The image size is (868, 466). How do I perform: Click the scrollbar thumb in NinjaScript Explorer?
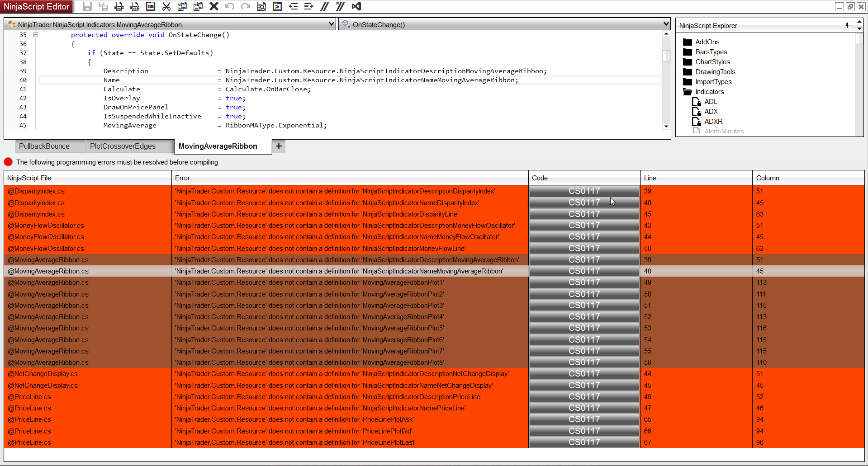point(859,39)
